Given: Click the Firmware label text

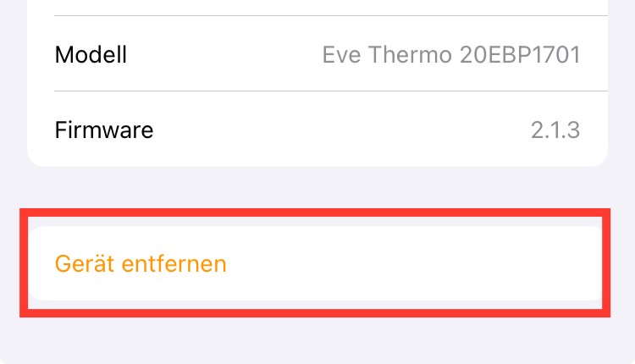Looking at the screenshot, I should point(104,130).
